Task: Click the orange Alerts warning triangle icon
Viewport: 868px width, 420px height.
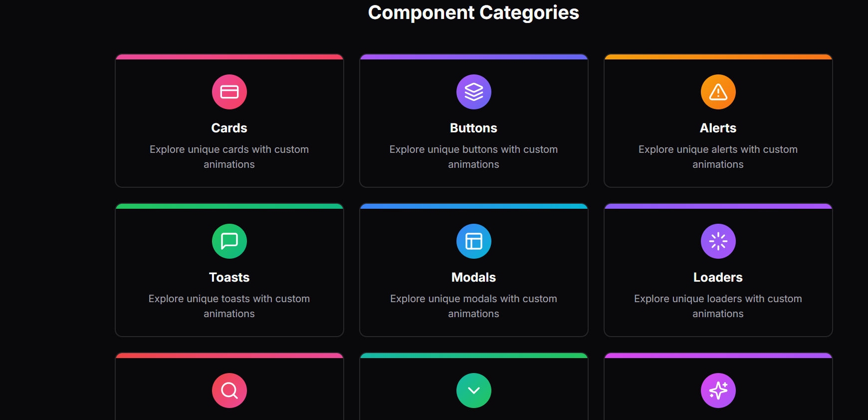Action: (718, 92)
